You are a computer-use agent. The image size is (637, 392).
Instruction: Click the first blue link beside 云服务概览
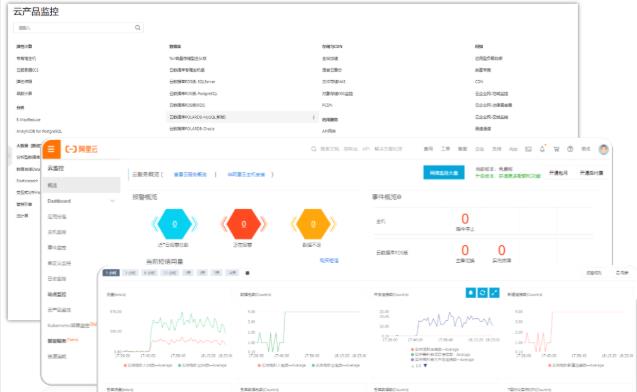point(190,174)
